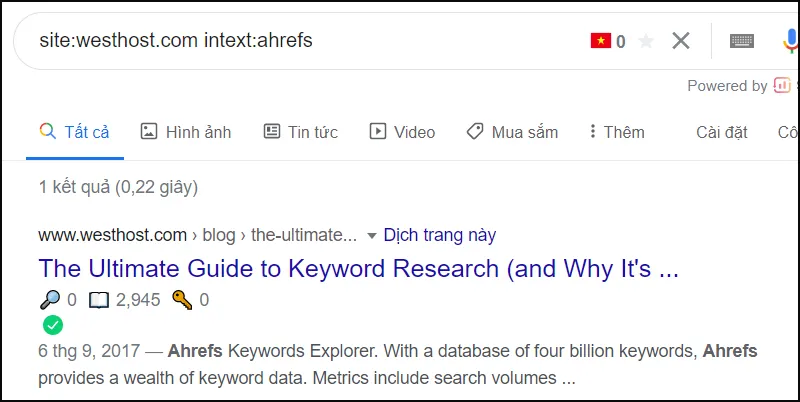Click into the search query input field
Screen dimensions: 800x402
(x=300, y=41)
